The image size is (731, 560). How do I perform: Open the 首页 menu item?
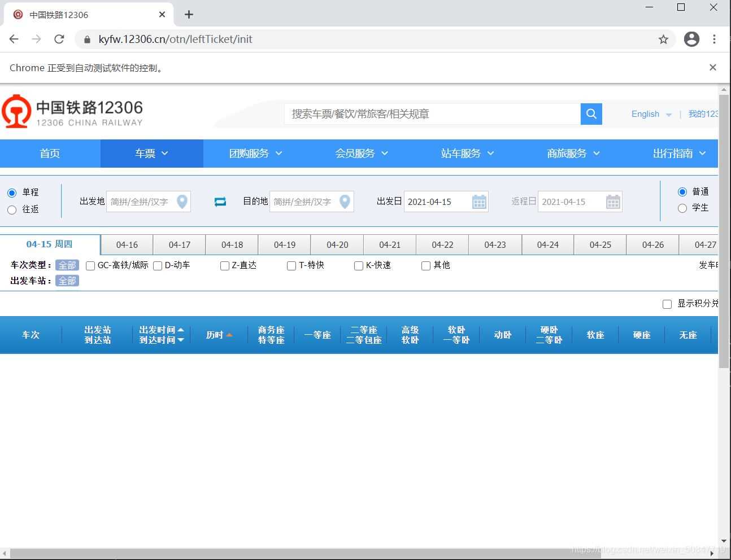(50, 153)
